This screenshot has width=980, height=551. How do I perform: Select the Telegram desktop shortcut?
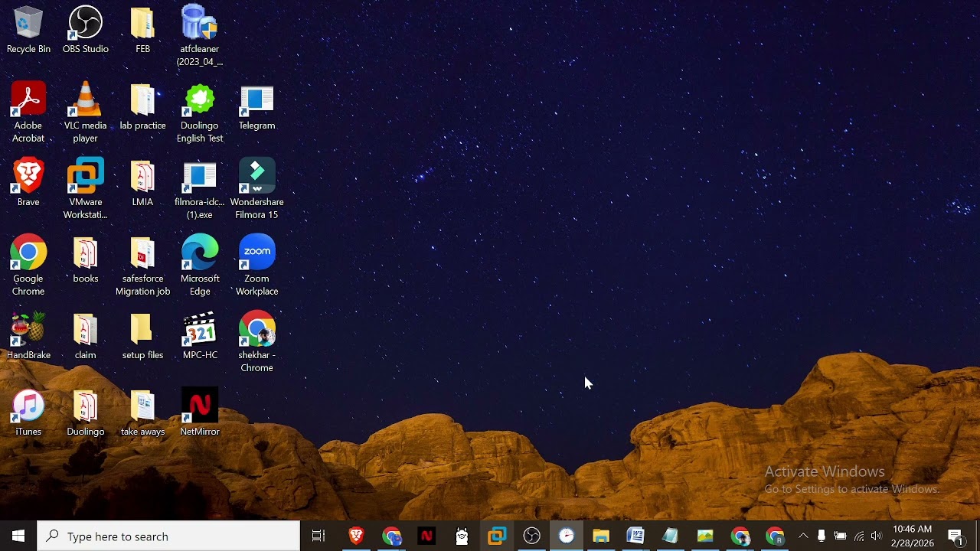click(256, 107)
